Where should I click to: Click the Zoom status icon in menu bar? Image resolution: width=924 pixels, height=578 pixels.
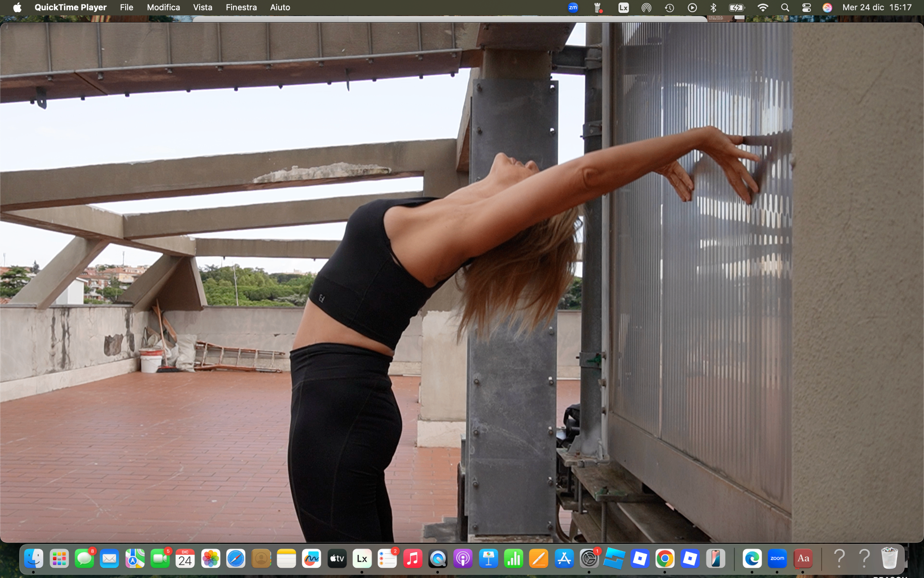[573, 7]
